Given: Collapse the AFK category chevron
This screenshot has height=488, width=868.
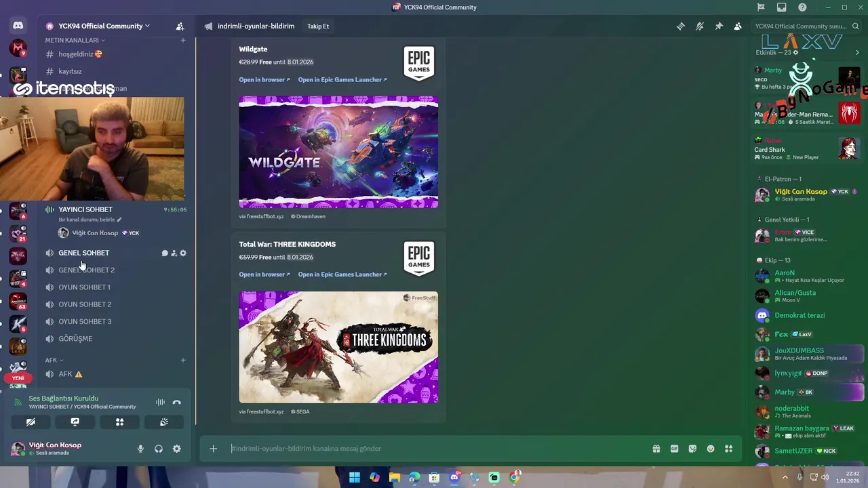Looking at the screenshot, I should [x=61, y=361].
